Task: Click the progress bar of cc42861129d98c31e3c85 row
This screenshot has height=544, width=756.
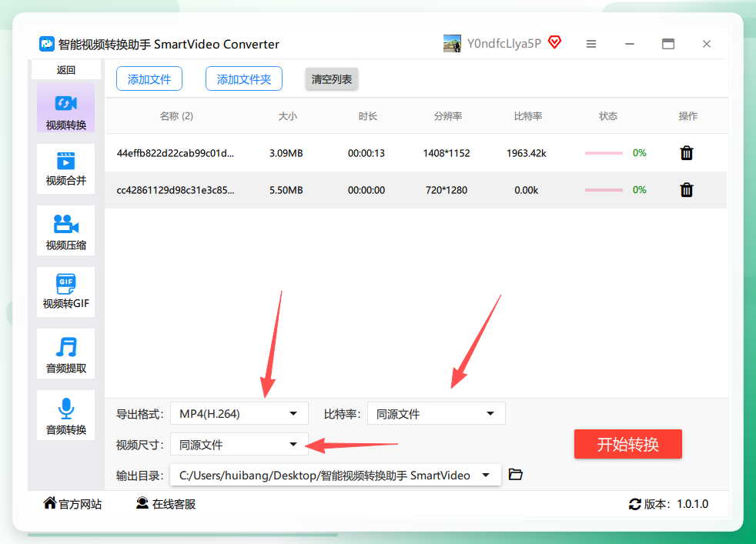Action: click(604, 190)
